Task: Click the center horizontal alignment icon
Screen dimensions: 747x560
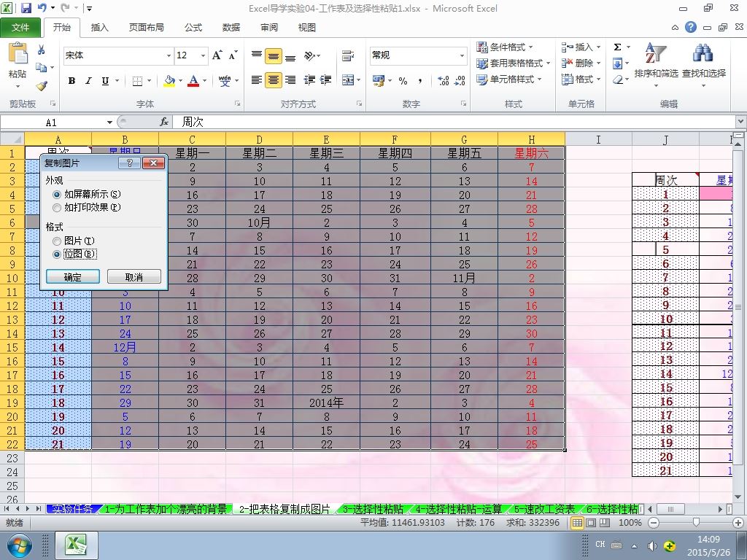Action: pyautogui.click(x=274, y=80)
